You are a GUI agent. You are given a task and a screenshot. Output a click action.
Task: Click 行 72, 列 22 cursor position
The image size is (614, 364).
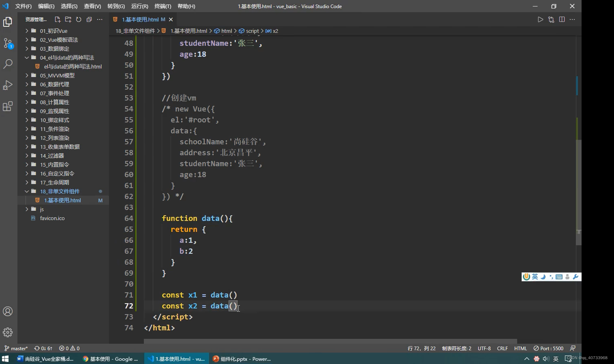click(421, 348)
